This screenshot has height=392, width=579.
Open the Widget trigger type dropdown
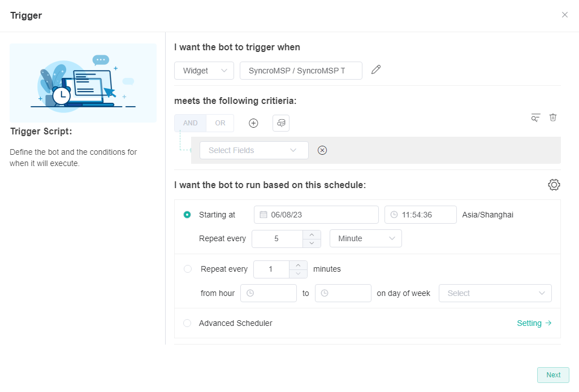tap(204, 71)
